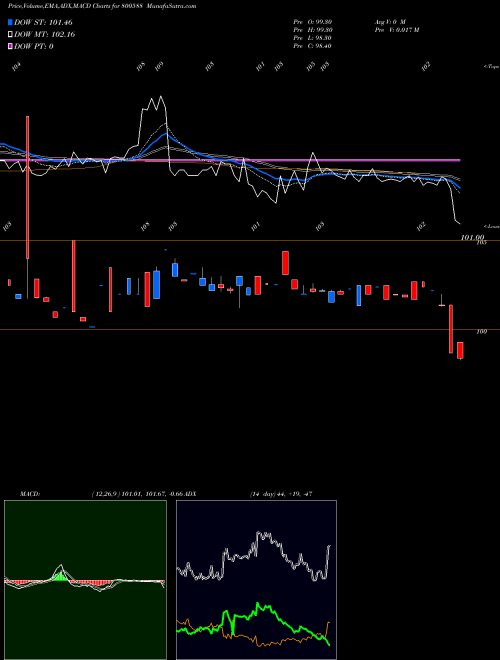Click the 'Pre H: 99.30' high value

[x=313, y=30]
